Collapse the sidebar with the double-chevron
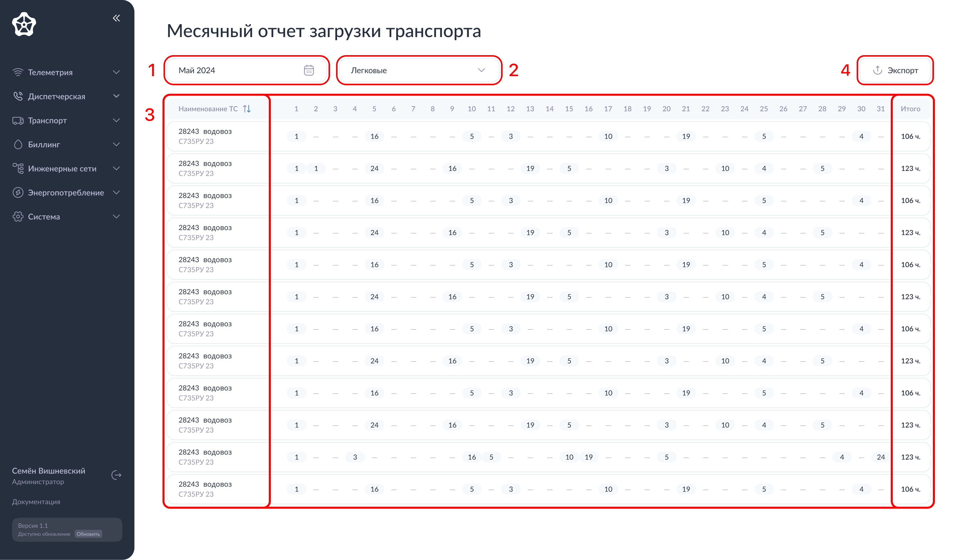Image resolution: width=963 pixels, height=560 pixels. [x=117, y=18]
